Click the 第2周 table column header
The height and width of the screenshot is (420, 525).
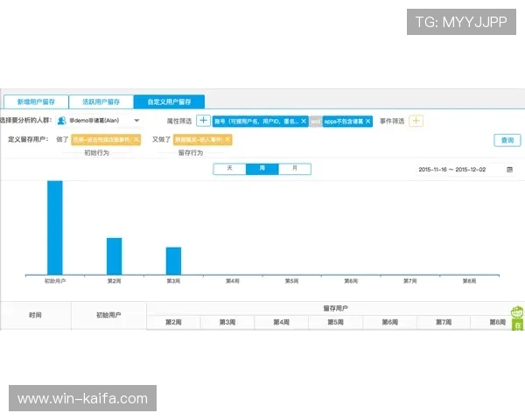point(173,322)
